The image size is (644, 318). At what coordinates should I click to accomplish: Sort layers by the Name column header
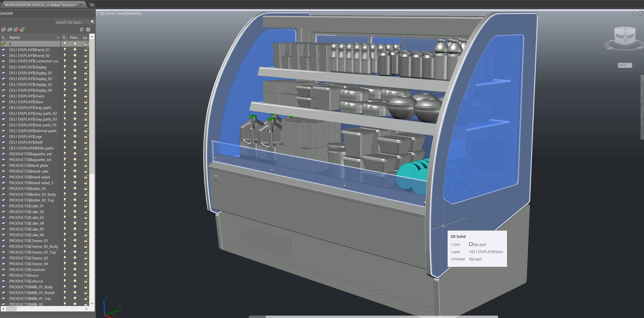pyautogui.click(x=34, y=38)
